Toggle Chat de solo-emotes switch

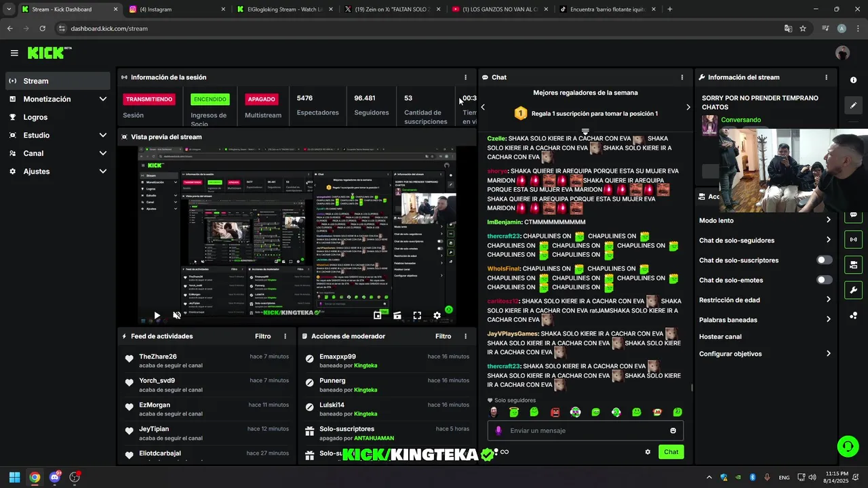tap(824, 280)
